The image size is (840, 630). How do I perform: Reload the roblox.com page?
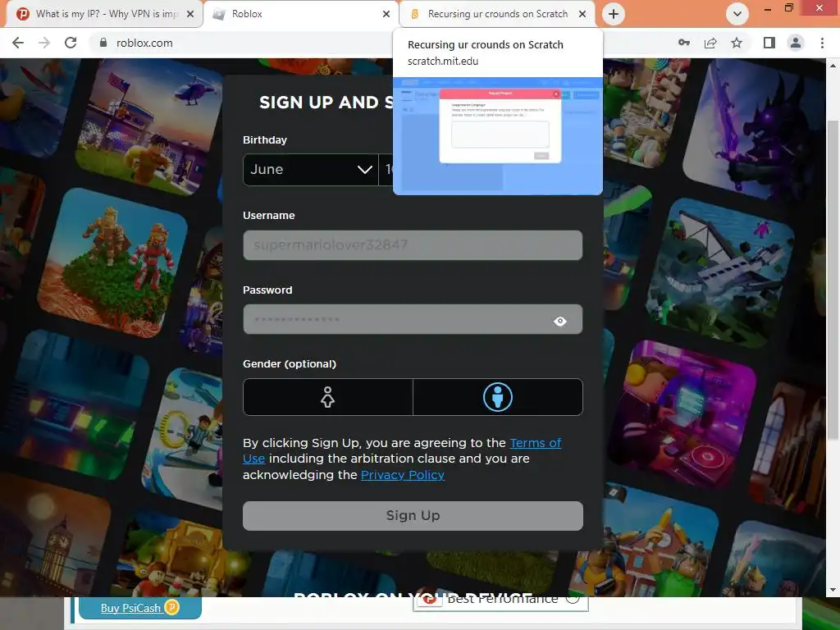(x=71, y=43)
